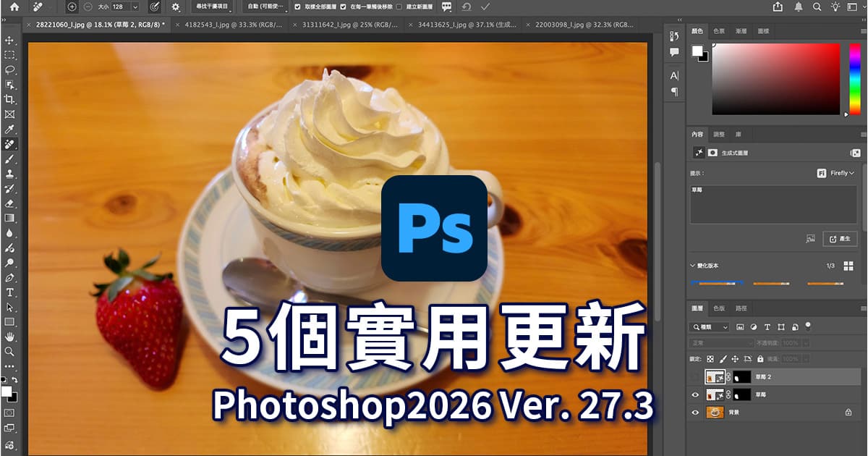Select the Move tool in the toolbar
Viewport: 868px width, 456px height.
coord(9,41)
